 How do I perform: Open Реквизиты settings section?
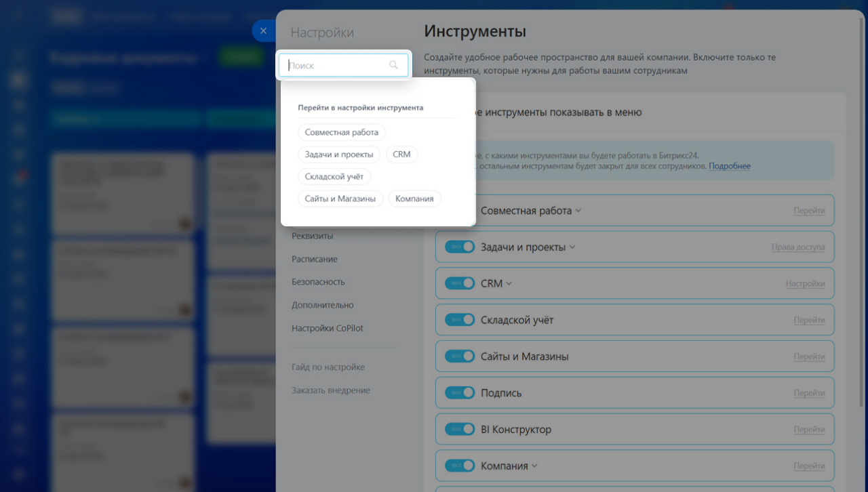pyautogui.click(x=313, y=236)
